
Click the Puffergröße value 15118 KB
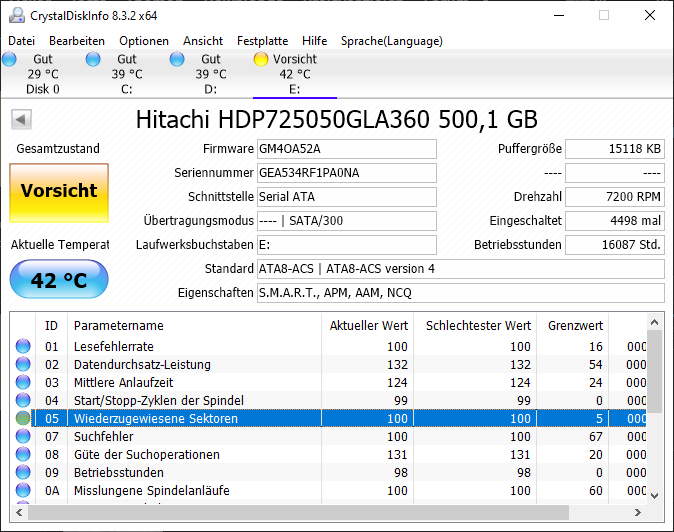click(x=615, y=149)
